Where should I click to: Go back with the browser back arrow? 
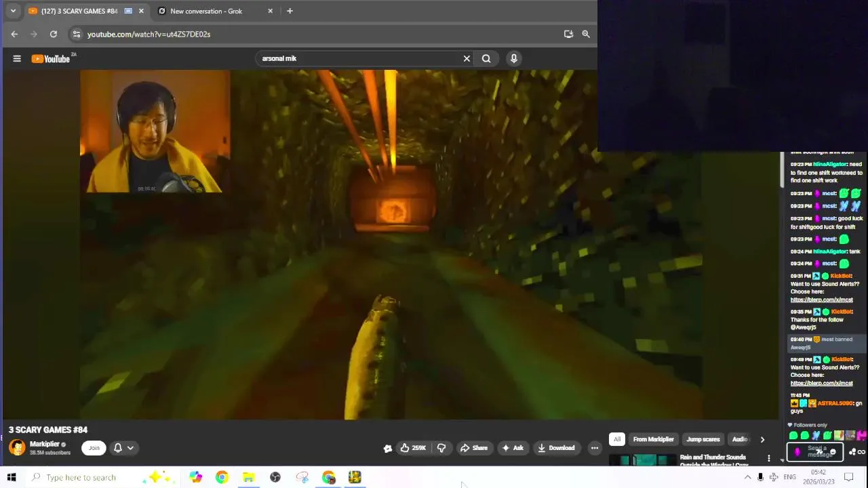click(x=14, y=34)
